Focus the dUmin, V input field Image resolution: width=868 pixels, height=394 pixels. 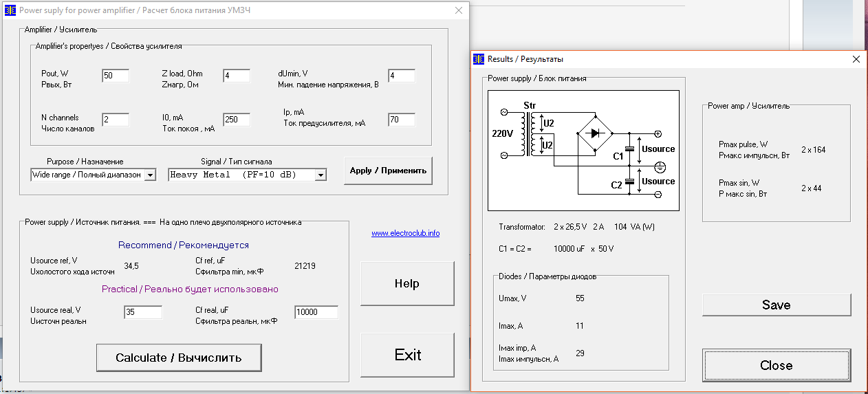(402, 76)
